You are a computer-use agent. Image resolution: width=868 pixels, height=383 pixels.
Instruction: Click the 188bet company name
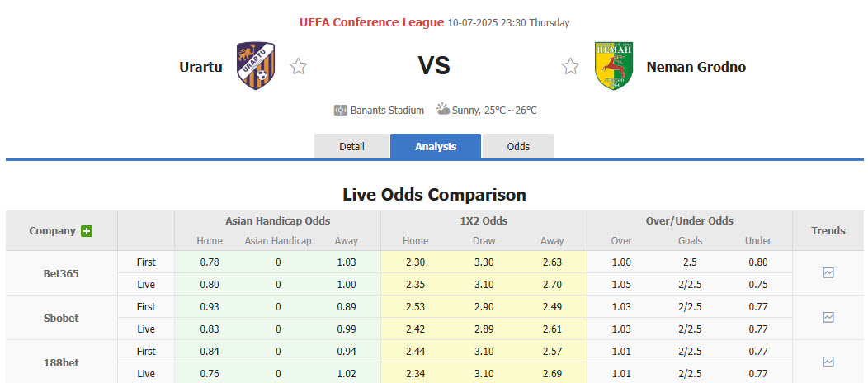pos(61,362)
